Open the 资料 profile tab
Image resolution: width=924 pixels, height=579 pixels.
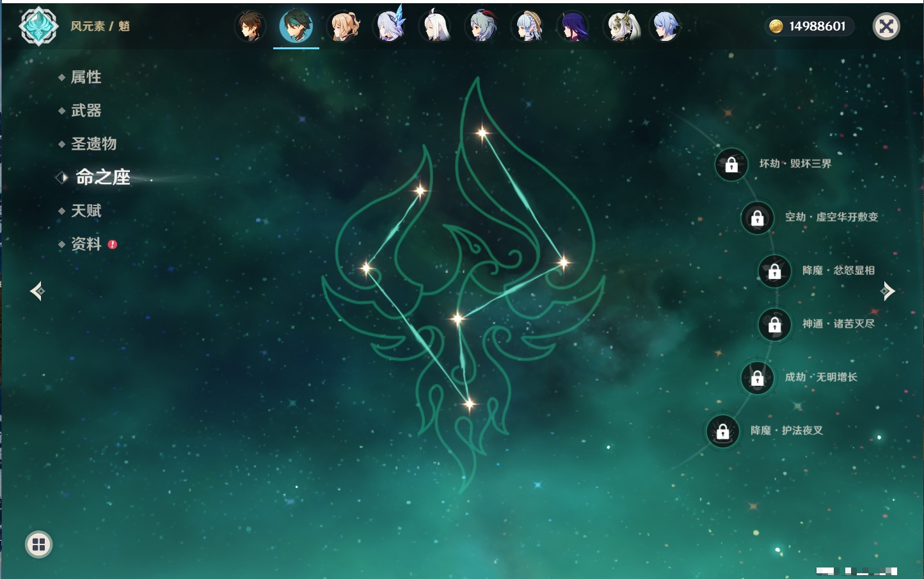86,244
